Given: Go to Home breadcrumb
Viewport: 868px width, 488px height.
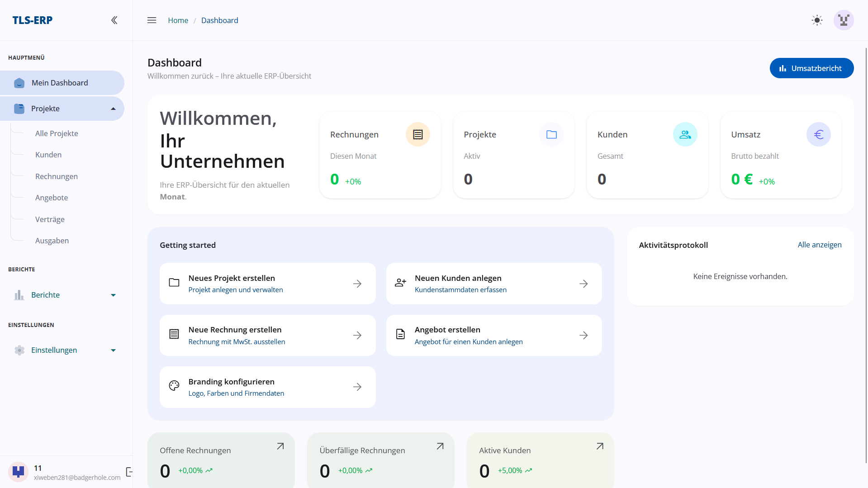Looking at the screenshot, I should coord(178,20).
